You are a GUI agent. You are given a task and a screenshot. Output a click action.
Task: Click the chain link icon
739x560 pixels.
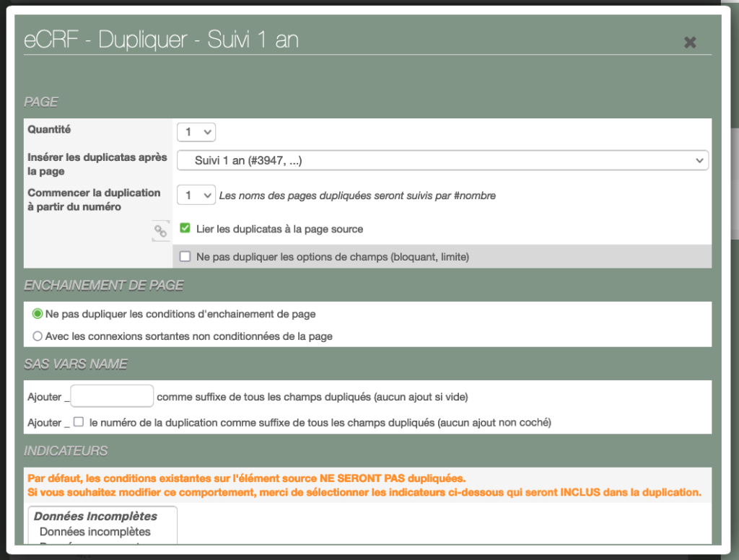pos(160,231)
